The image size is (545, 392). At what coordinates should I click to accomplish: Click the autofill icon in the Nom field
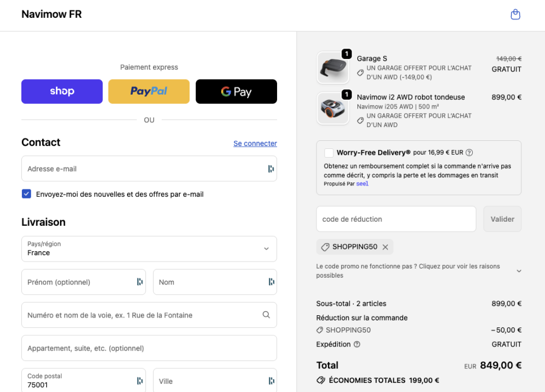(x=271, y=282)
